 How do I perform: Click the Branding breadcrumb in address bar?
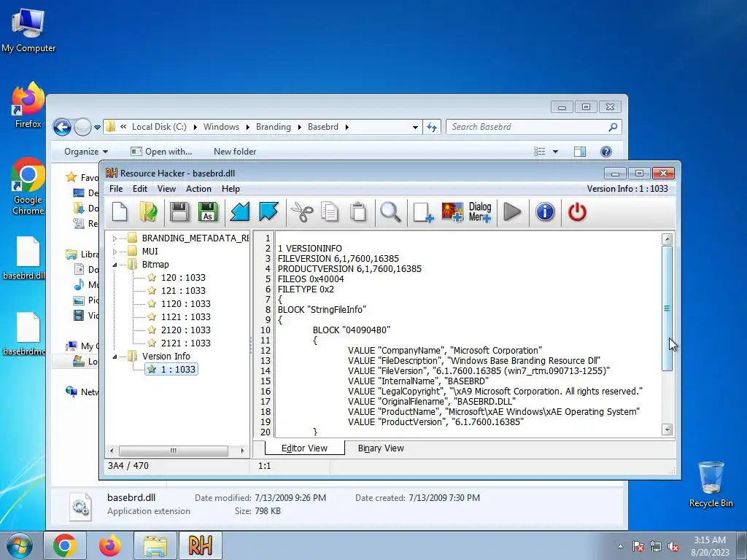pos(273,127)
